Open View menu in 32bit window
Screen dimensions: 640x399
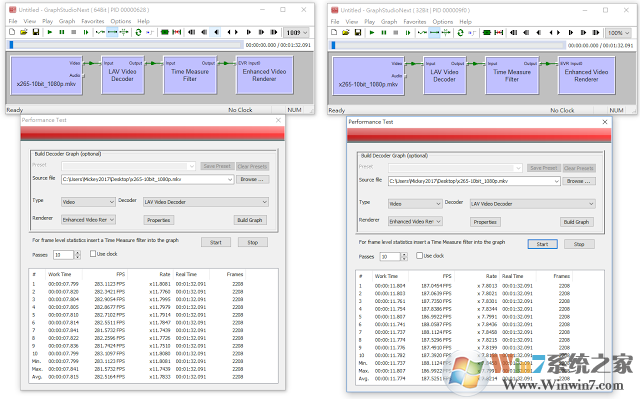coord(351,22)
